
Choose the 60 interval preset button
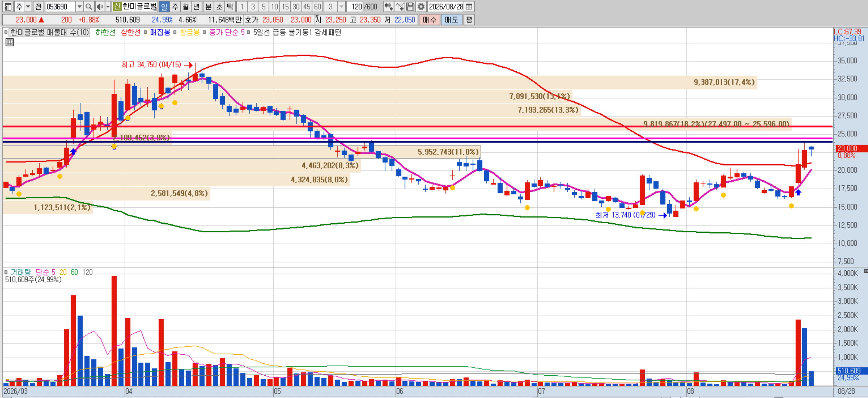click(317, 6)
